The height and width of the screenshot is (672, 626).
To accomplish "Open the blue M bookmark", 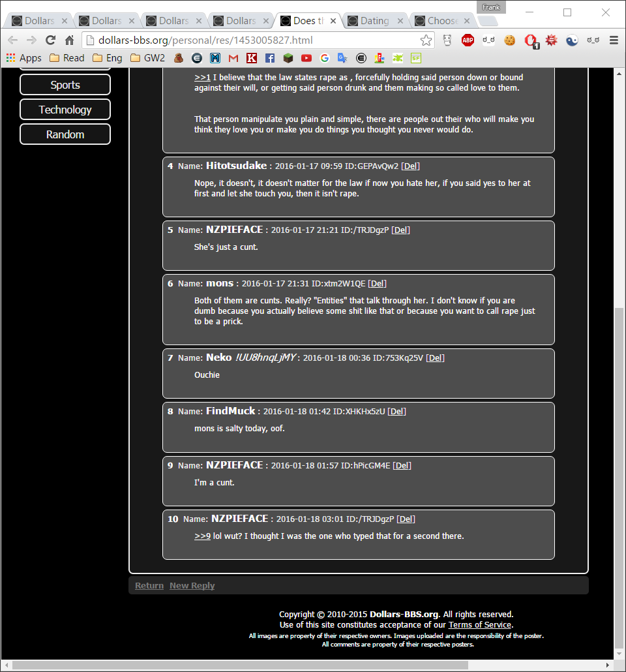I will pyautogui.click(x=215, y=58).
